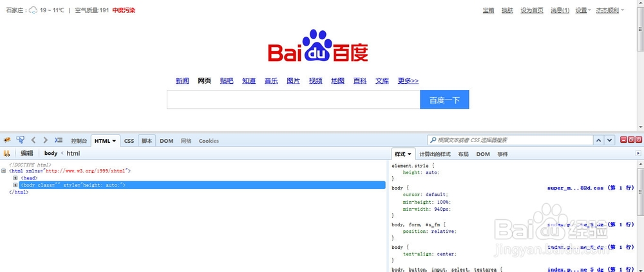
Task: Click the magnifier icon in the Firebug search box
Action: tap(433, 140)
